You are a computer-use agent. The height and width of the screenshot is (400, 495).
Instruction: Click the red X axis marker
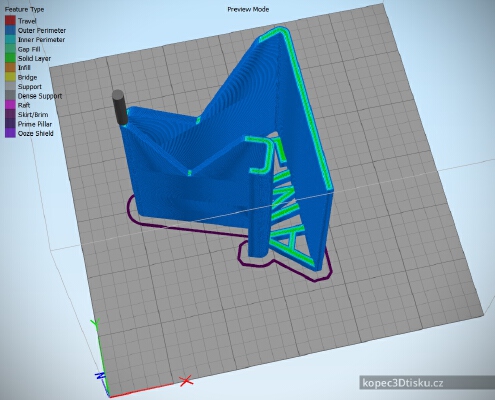point(186,380)
